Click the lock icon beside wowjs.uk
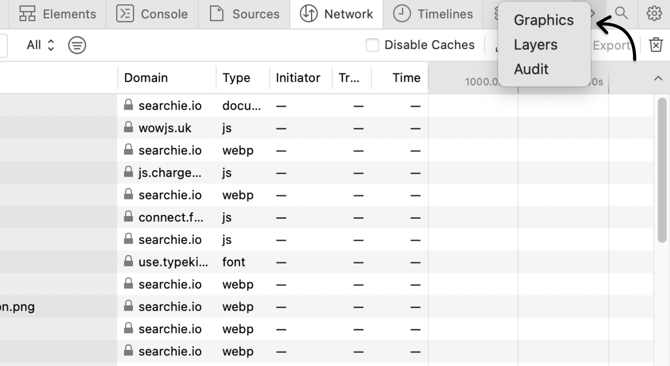 pos(128,127)
